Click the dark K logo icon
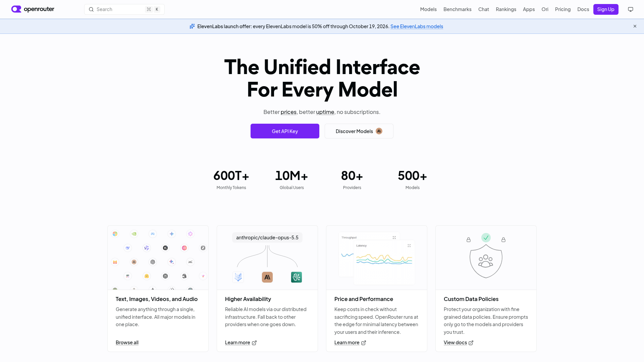 165,248
